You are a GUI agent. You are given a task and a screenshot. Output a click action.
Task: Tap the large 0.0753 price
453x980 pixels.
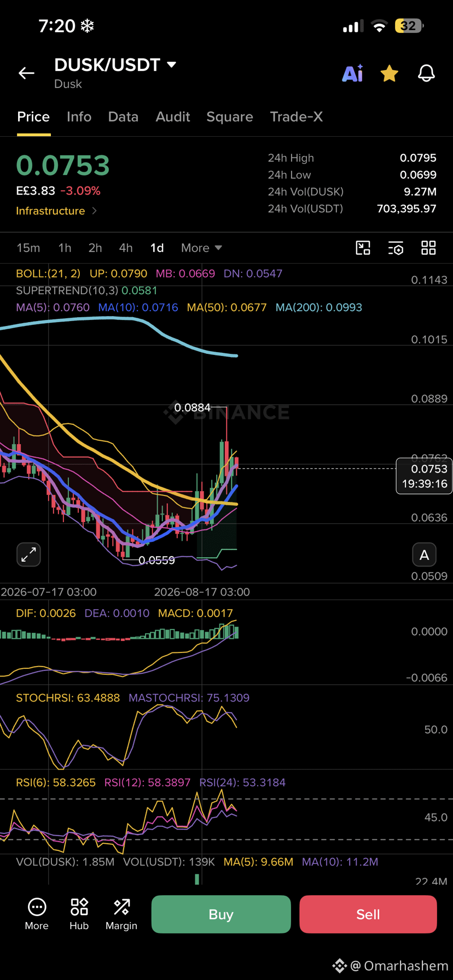pos(63,165)
